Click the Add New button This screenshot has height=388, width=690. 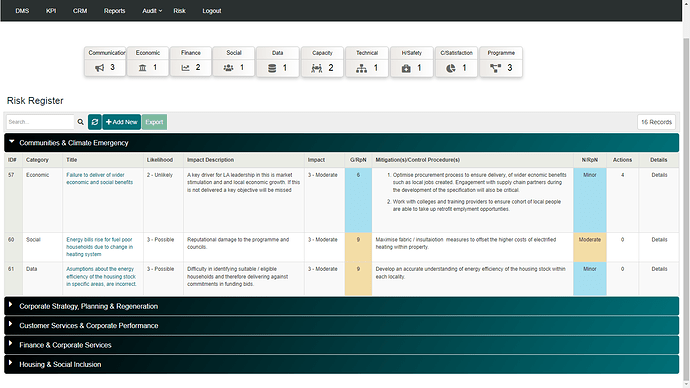(121, 122)
